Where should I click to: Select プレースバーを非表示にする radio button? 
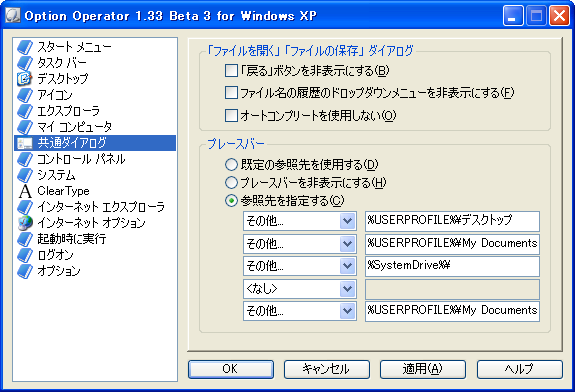point(231,182)
